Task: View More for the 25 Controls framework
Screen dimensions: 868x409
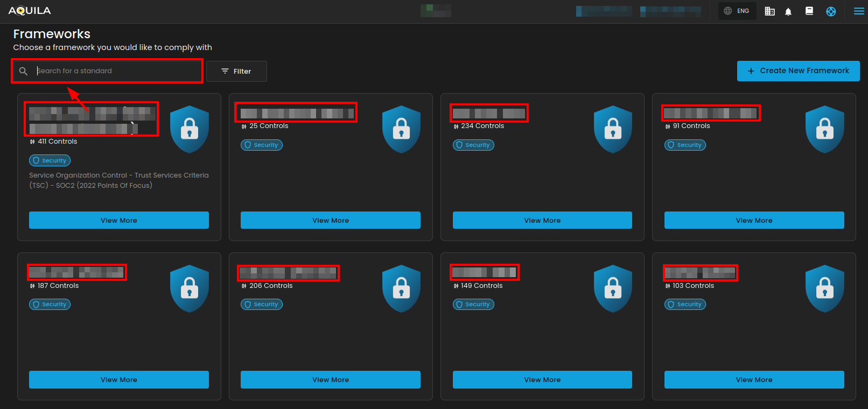Action: (x=330, y=220)
